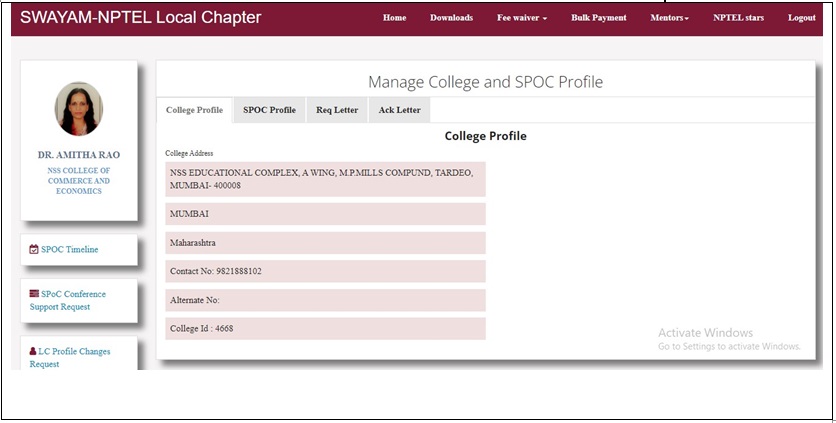This screenshot has height=423, width=836.
Task: Click the Contact No field
Action: click(x=325, y=271)
